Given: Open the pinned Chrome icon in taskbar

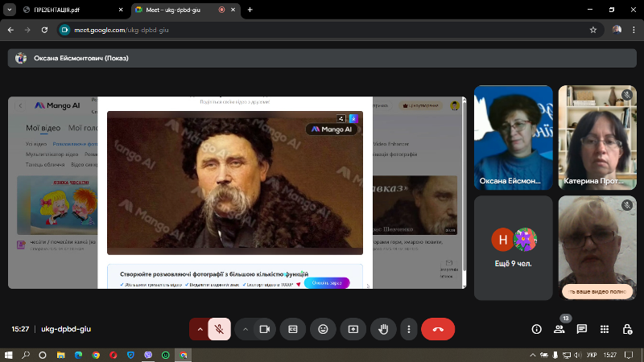Looking at the screenshot, I should (x=96, y=355).
